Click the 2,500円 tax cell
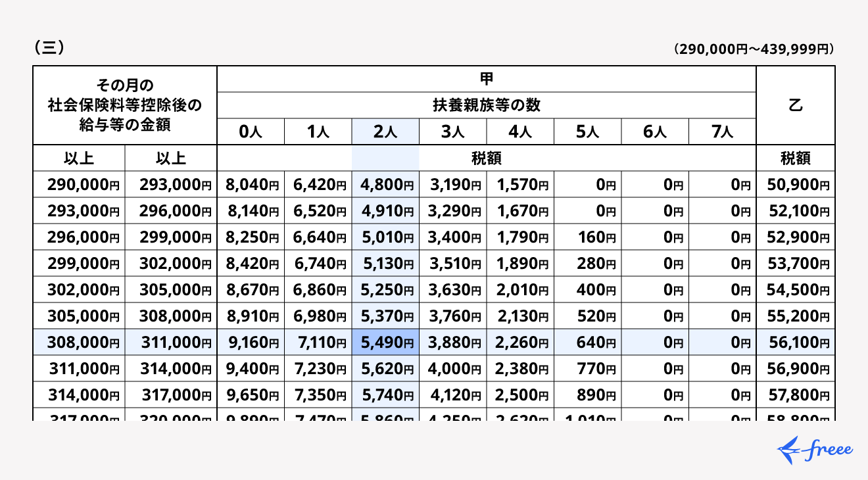 point(520,395)
